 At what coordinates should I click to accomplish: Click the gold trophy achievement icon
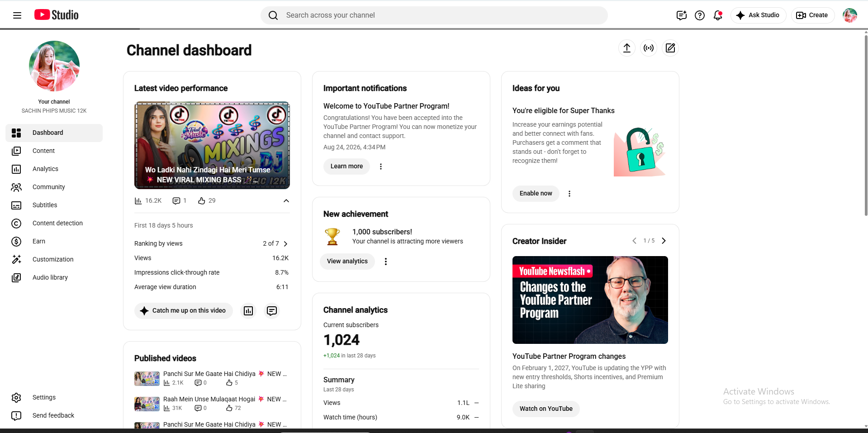332,237
